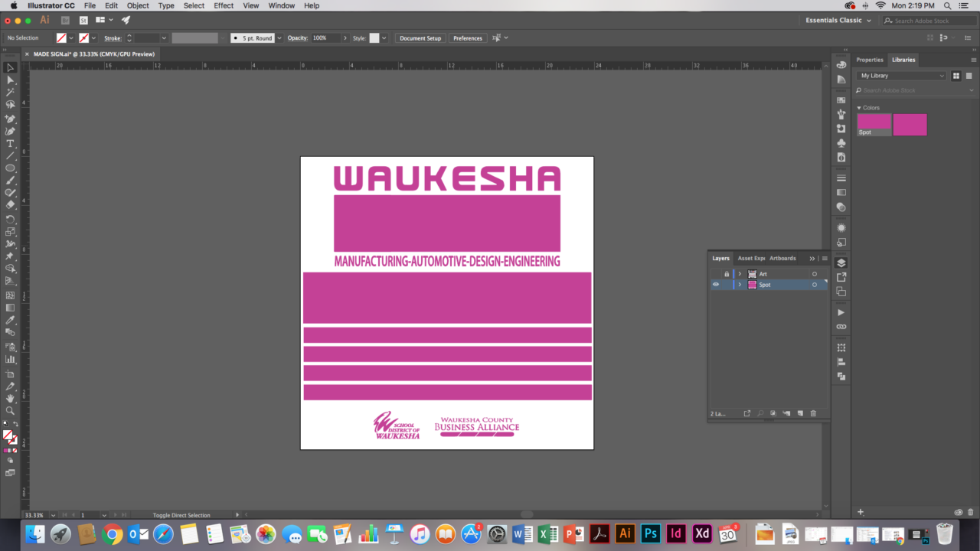Delete selection with Layers panel trash icon
This screenshot has height=551, width=980.
813,413
